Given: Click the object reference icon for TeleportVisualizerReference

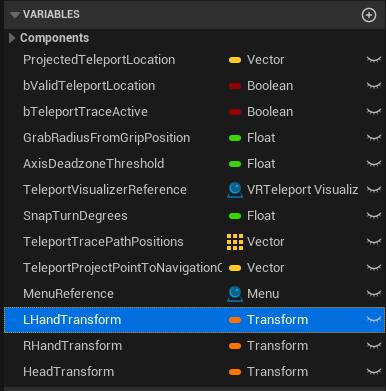Looking at the screenshot, I should [235, 190].
